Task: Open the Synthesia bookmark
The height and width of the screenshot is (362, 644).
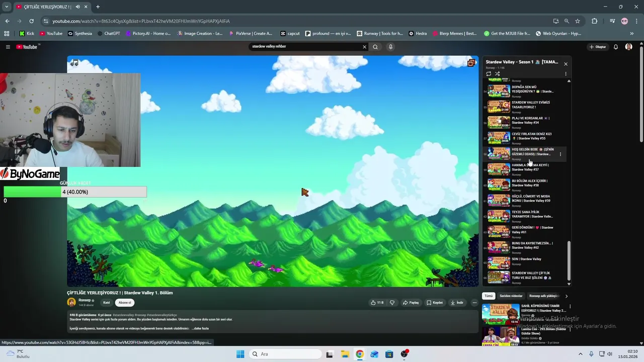Action: coord(79,34)
